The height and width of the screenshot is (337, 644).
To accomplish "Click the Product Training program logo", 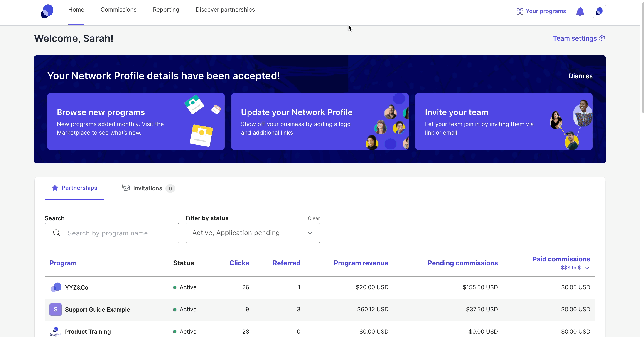I will click(56, 332).
